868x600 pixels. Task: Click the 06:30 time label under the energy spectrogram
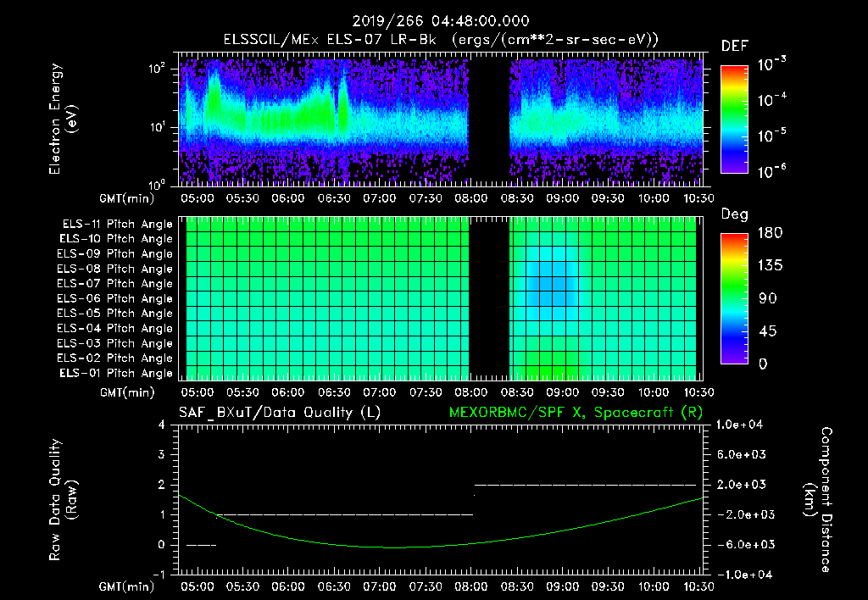click(x=334, y=198)
